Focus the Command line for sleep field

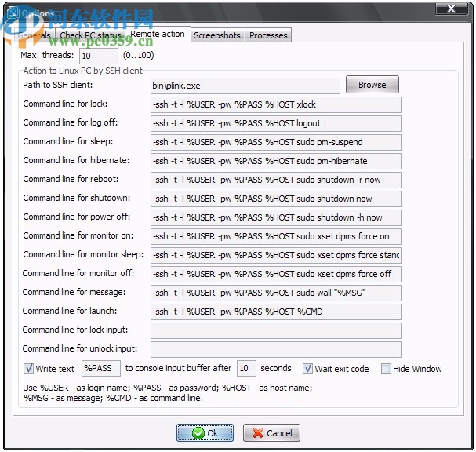276,143
